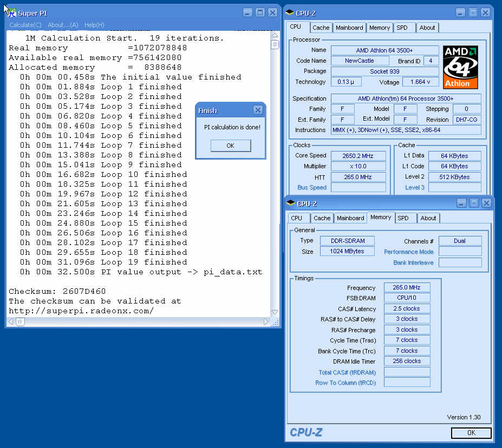Screen dimensions: 502x448
Task: Click Super PI scroll up arrow
Action: 275,35
